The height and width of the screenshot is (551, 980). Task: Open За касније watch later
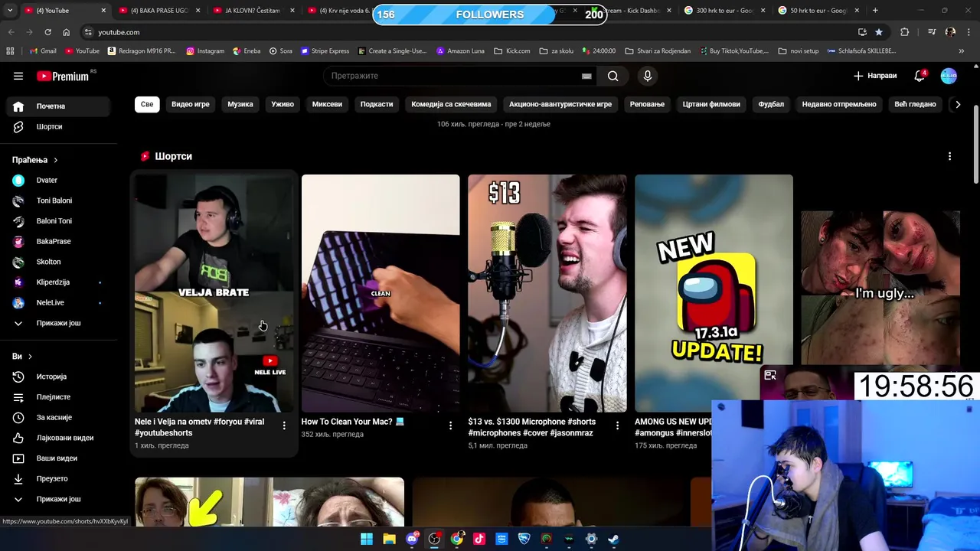(60, 417)
